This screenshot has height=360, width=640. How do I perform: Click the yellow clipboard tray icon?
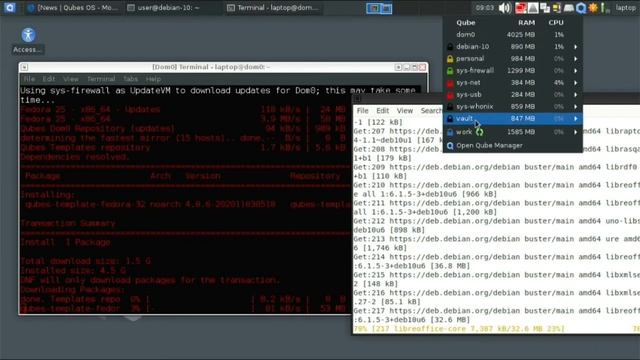pos(556,8)
